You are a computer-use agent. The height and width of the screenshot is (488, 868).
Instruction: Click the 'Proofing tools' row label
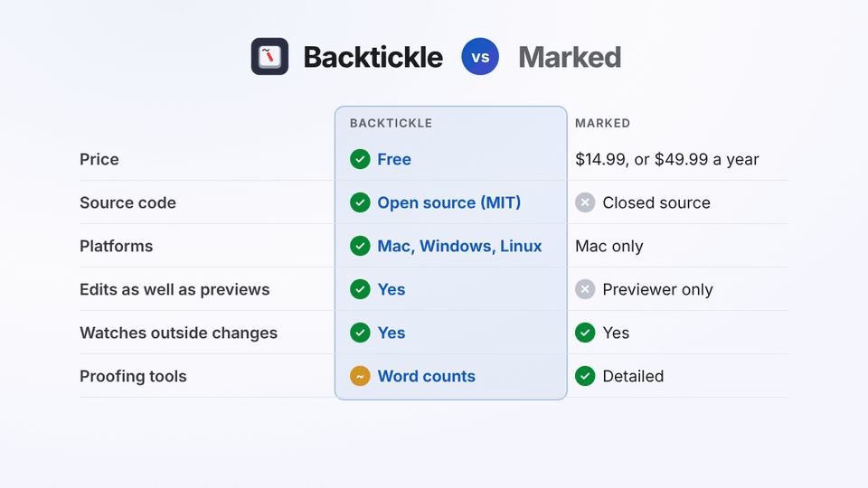[133, 376]
